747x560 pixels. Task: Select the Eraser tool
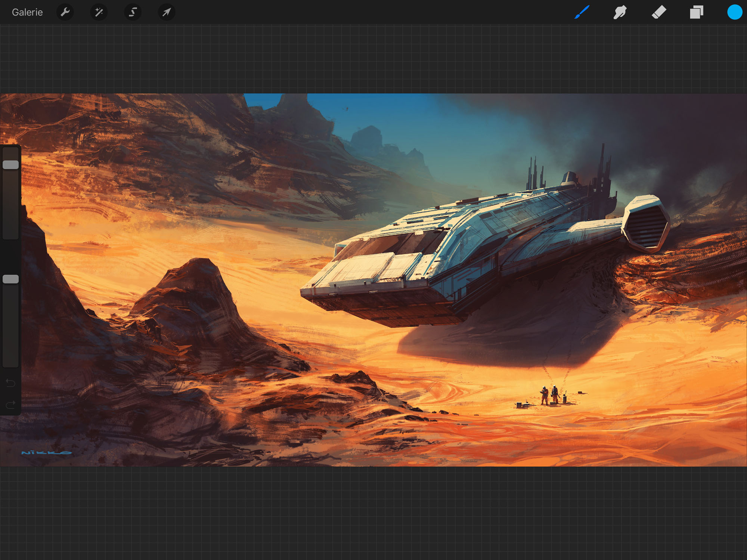click(x=659, y=12)
